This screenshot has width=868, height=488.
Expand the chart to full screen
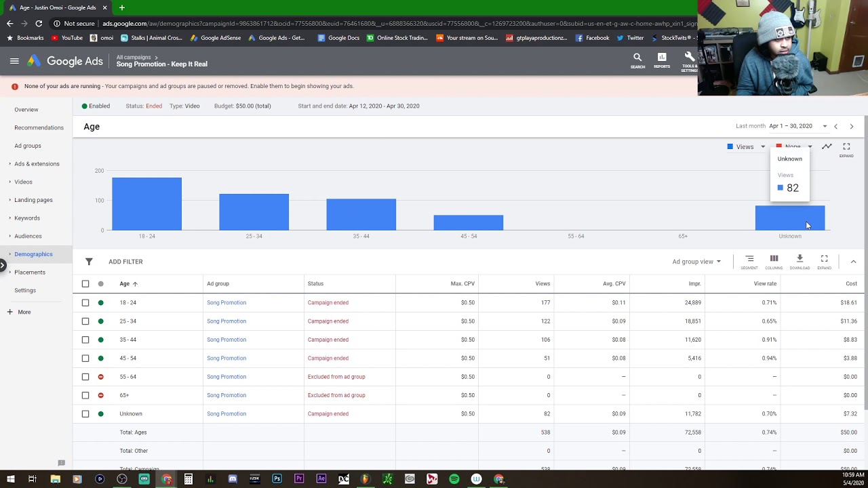(846, 146)
